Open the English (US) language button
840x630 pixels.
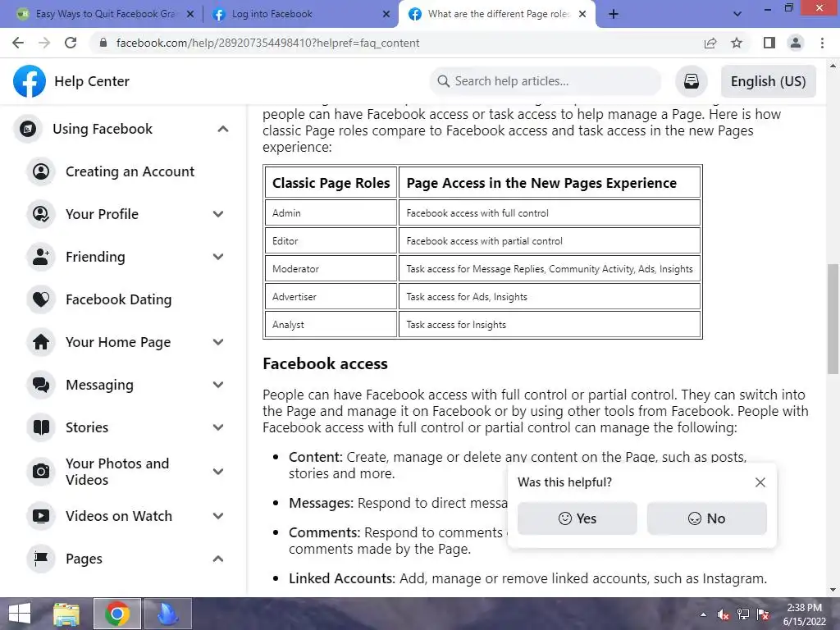tap(768, 81)
